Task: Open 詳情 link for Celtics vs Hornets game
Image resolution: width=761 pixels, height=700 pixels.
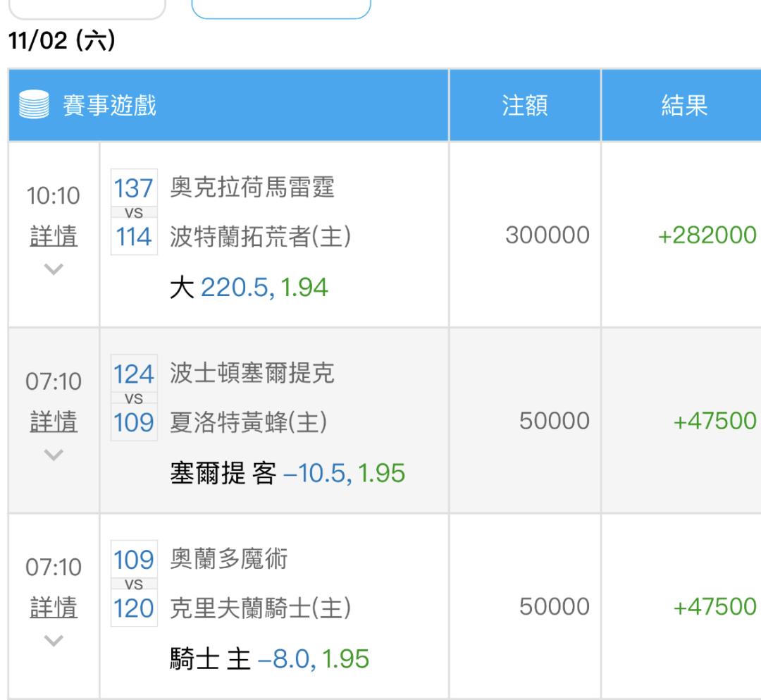Action: (54, 422)
